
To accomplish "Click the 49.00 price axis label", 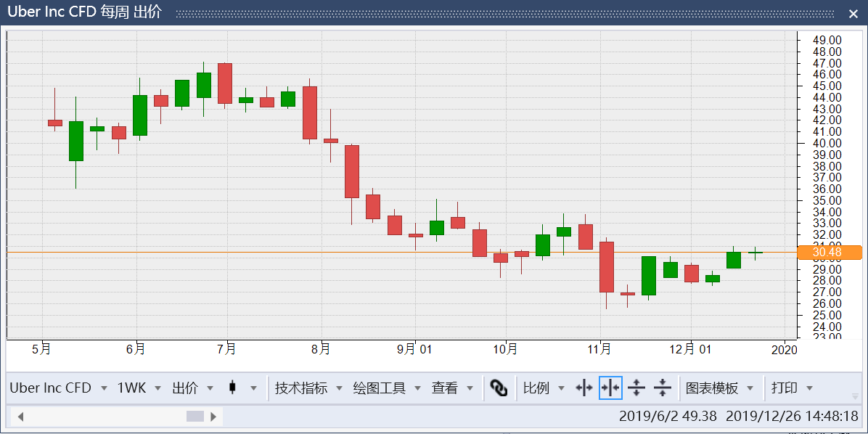I will click(827, 40).
